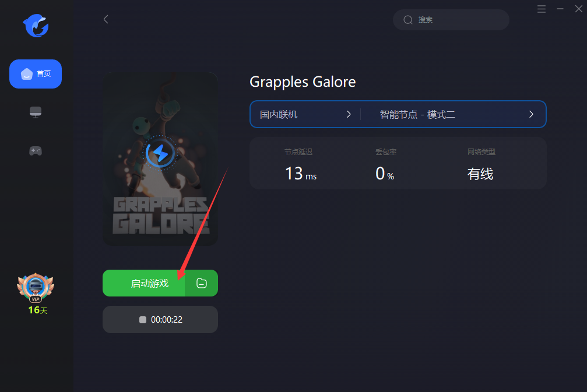
Task: Click the 16天 VIP remaining days
Action: pos(38,310)
